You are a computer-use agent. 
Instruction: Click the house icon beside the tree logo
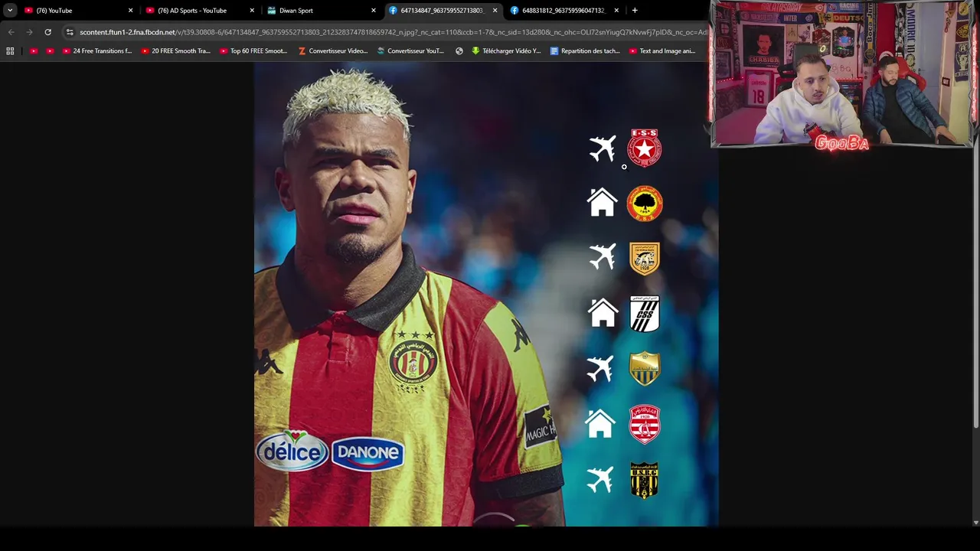tap(602, 203)
